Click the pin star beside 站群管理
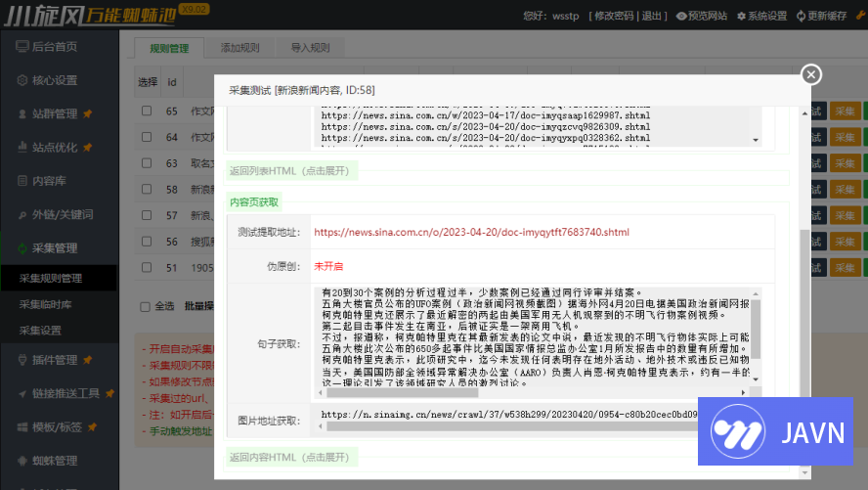The image size is (868, 490). click(87, 114)
